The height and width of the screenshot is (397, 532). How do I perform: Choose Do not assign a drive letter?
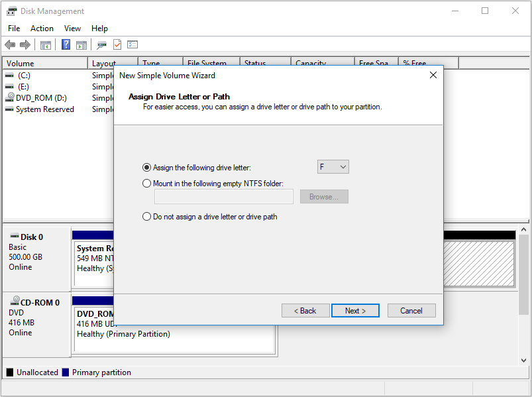point(146,217)
